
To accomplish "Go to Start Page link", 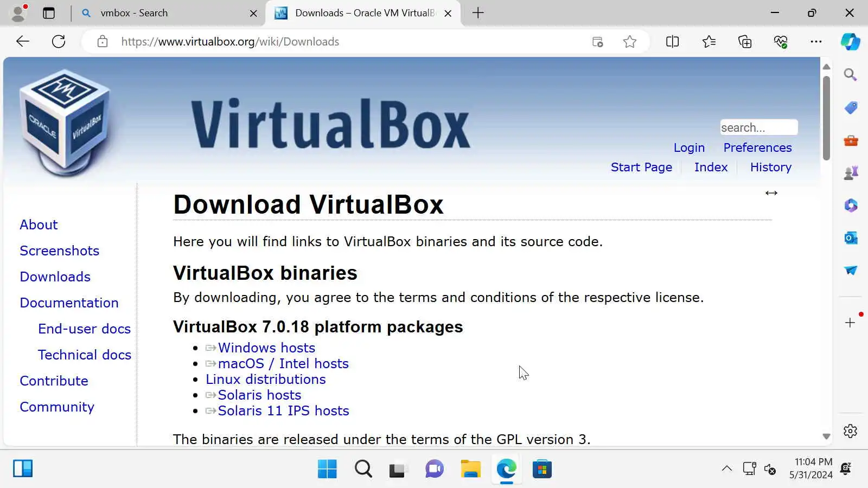I will click(641, 167).
